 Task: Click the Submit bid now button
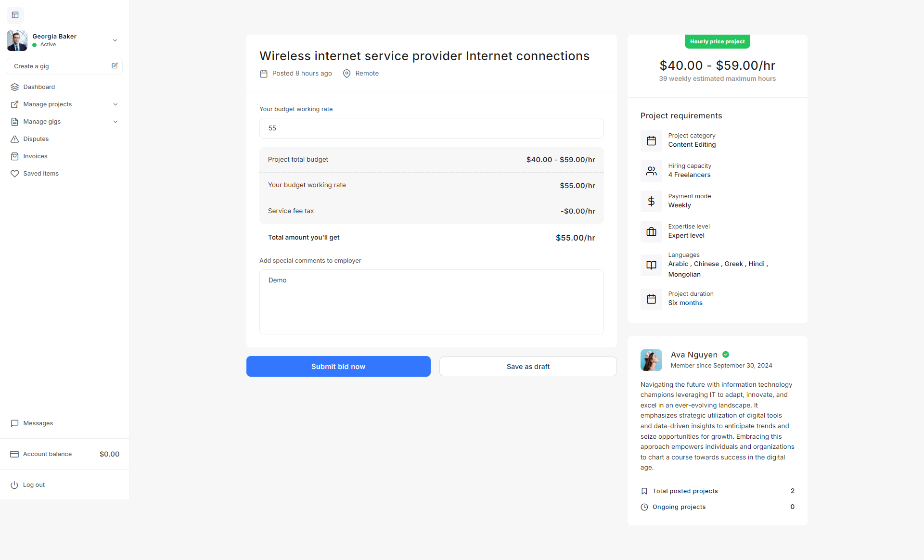tap(338, 367)
